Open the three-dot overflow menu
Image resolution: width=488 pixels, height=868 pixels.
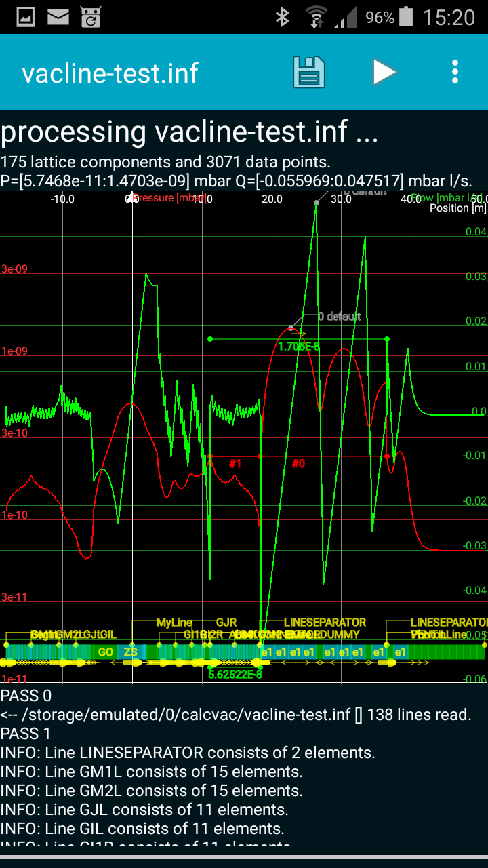click(x=455, y=72)
